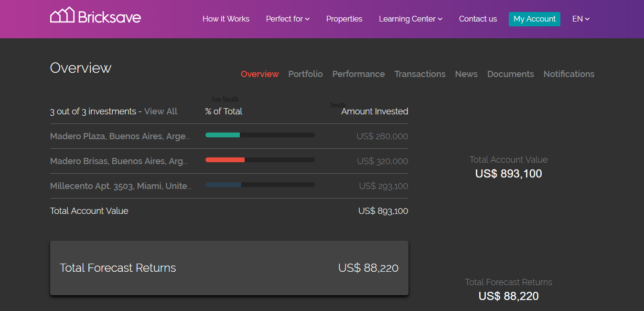Select the Transactions tab
Viewport: 644px width, 311px height.
coord(419,74)
